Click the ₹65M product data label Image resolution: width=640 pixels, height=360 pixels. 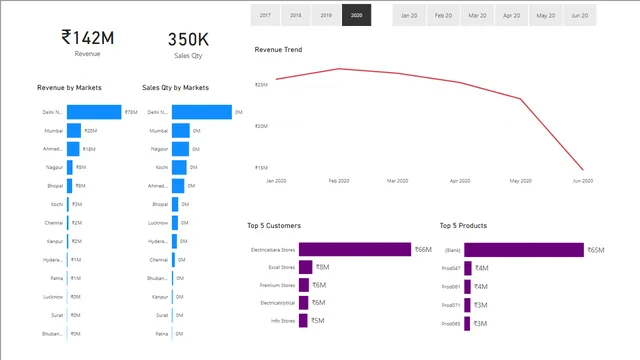tap(596, 250)
